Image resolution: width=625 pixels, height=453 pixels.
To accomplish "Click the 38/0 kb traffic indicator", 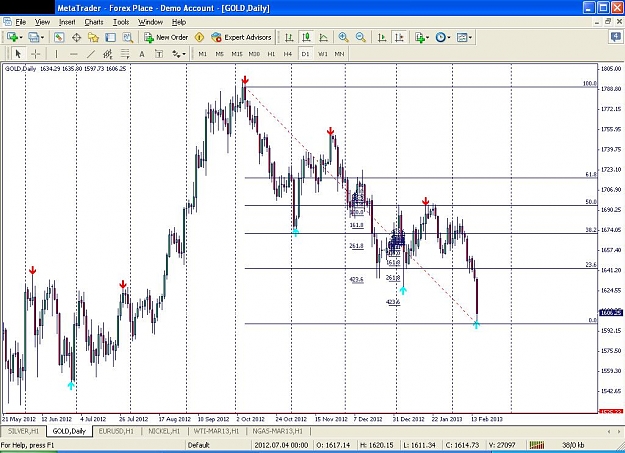I will (573, 445).
